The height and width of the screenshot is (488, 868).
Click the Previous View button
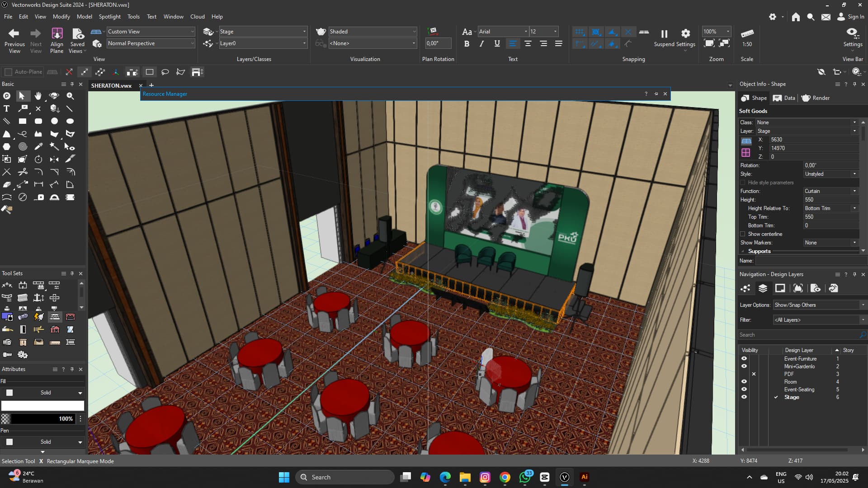pyautogui.click(x=14, y=38)
